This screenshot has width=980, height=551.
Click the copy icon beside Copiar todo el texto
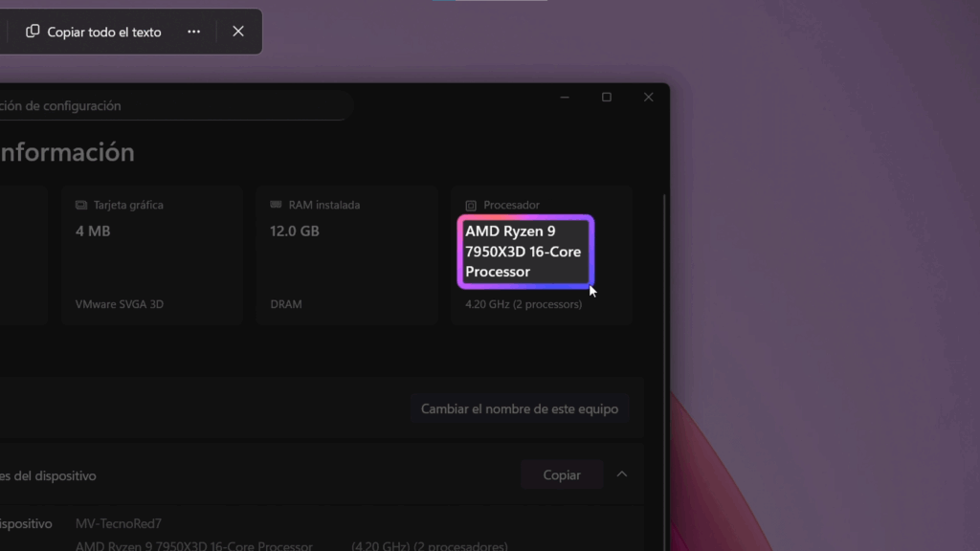(x=33, y=32)
